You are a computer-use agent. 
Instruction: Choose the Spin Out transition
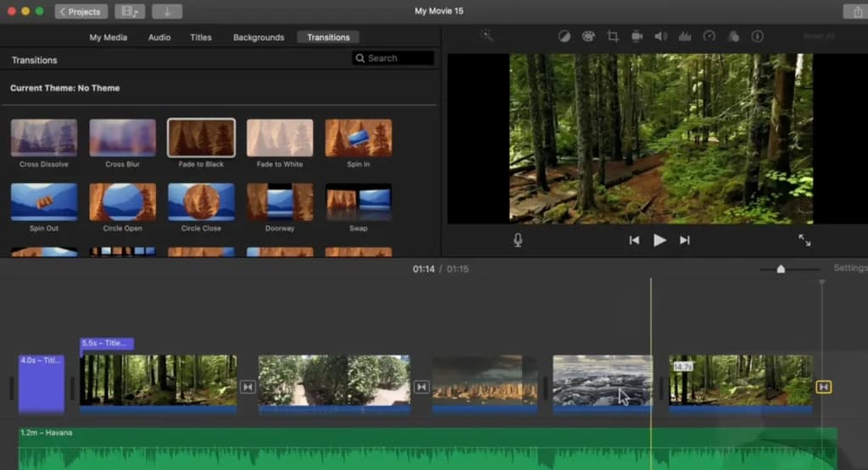coord(44,202)
